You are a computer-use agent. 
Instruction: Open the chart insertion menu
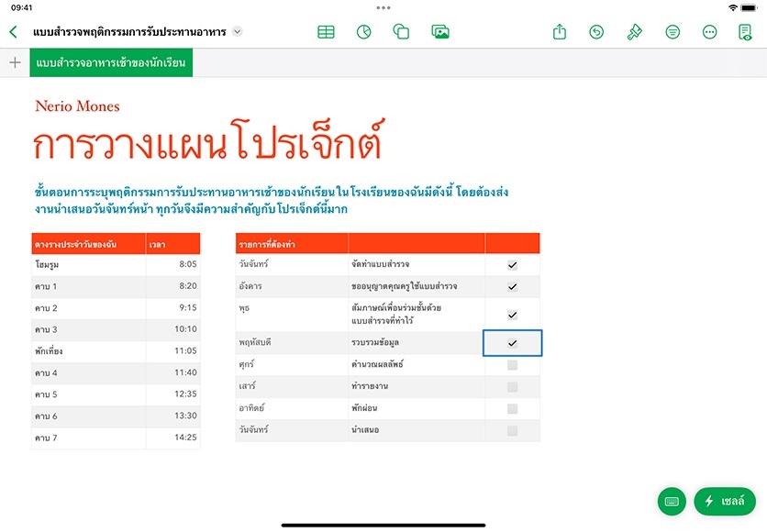point(363,32)
